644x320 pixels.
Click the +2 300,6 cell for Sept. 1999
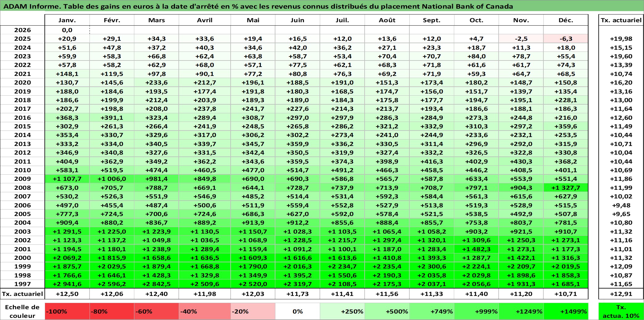(432, 266)
